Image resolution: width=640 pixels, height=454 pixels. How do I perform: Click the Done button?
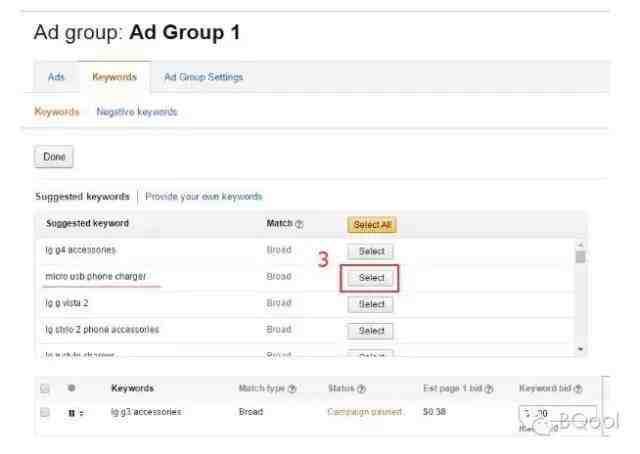[x=54, y=157]
